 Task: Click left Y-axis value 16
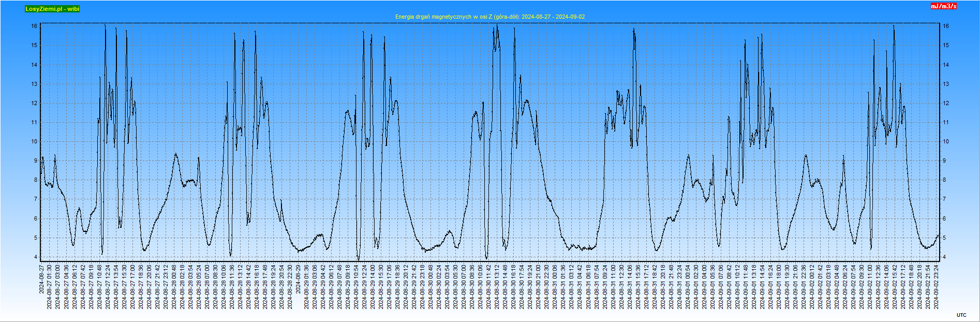pyautogui.click(x=34, y=26)
